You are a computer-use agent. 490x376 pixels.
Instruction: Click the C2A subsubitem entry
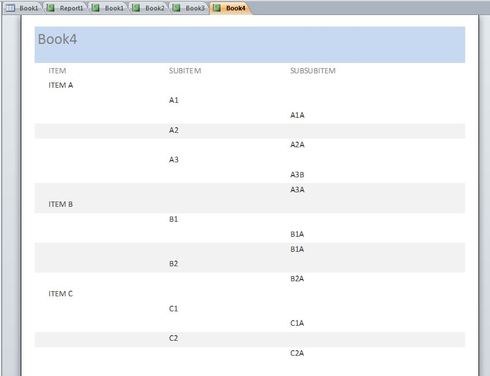point(297,353)
